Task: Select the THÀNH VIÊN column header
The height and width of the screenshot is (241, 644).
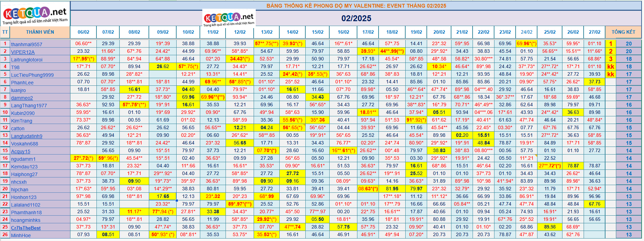Action: click(40, 32)
